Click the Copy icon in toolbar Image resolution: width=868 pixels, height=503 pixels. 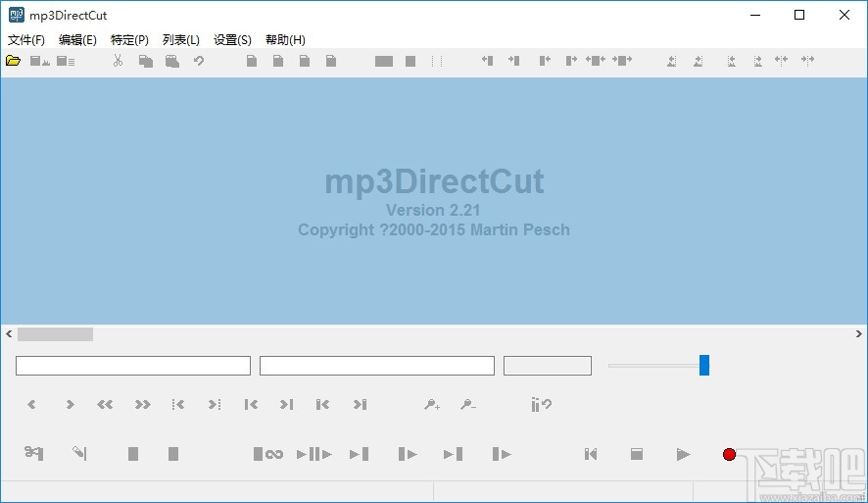(146, 61)
